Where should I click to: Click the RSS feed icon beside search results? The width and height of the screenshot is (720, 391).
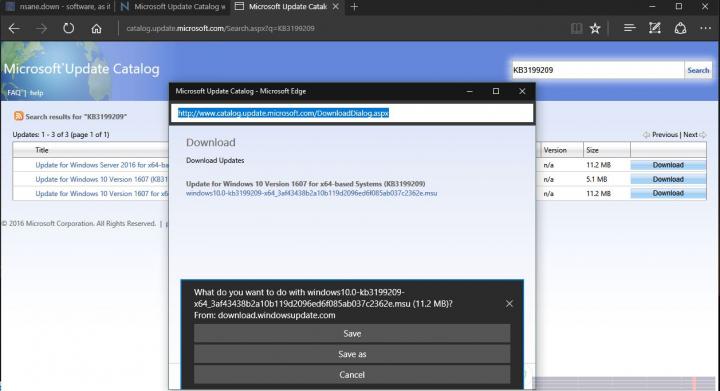coord(18,116)
